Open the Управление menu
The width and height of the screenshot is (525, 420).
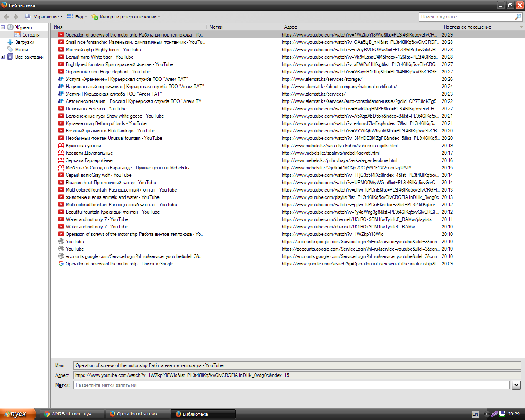click(x=44, y=17)
